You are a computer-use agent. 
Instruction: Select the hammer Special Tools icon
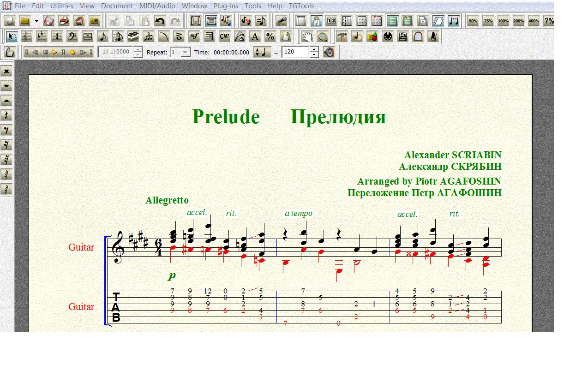[342, 36]
